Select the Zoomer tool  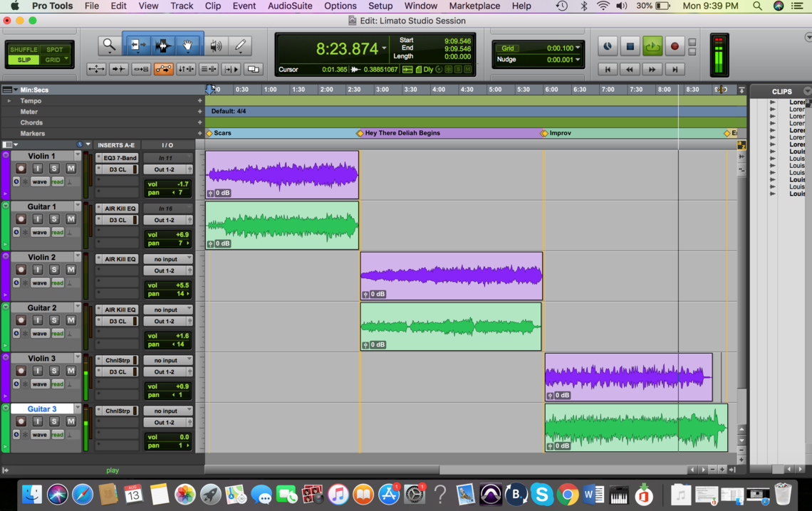pos(109,46)
